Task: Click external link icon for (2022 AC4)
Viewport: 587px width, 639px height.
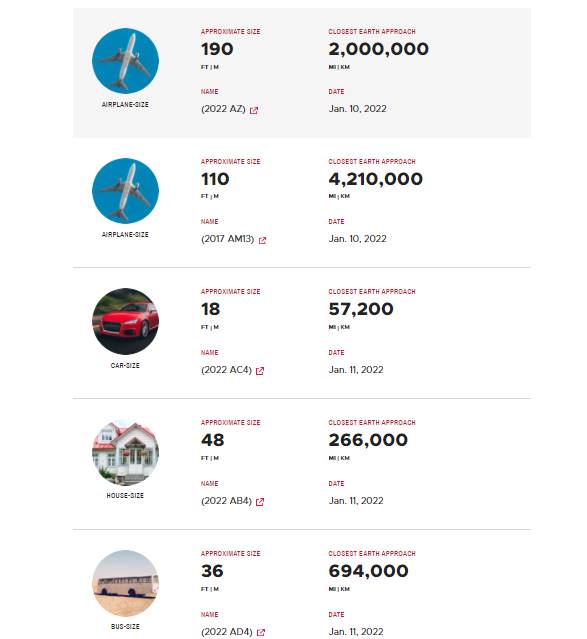Action: point(260,371)
